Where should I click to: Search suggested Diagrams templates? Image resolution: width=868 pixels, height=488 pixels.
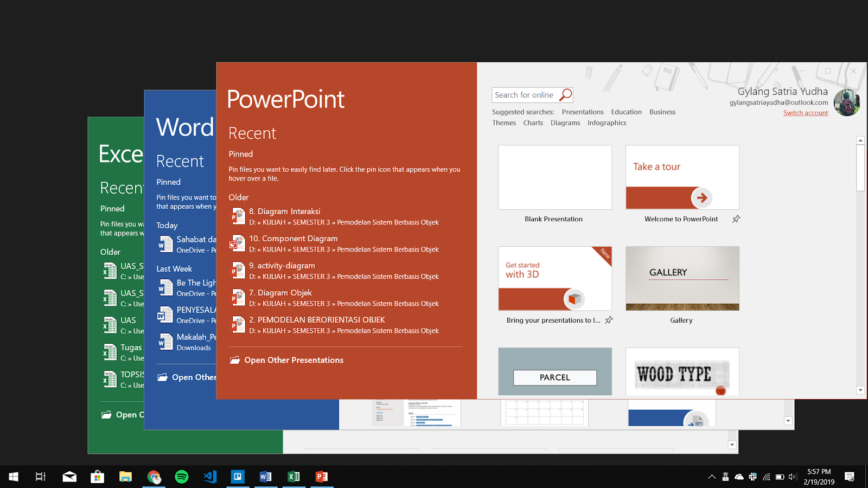565,123
